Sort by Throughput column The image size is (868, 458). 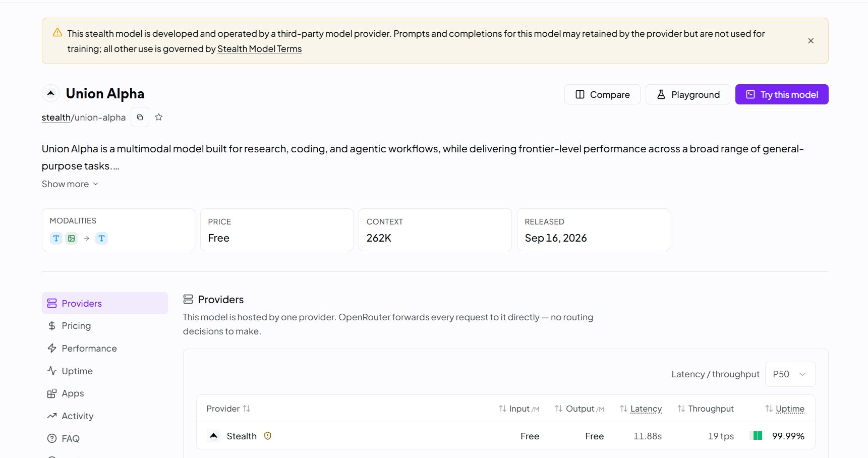(x=706, y=409)
